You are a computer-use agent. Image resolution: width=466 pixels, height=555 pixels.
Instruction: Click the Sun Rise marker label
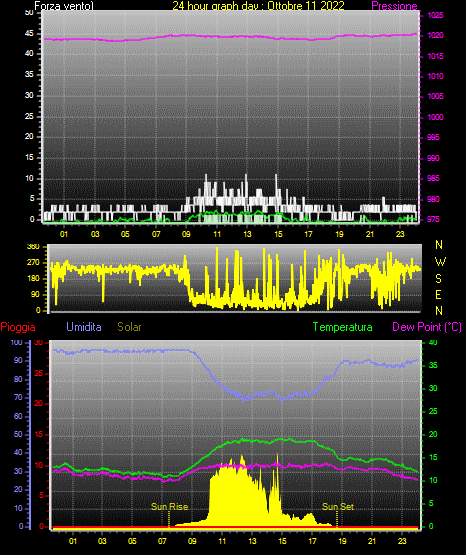(169, 507)
